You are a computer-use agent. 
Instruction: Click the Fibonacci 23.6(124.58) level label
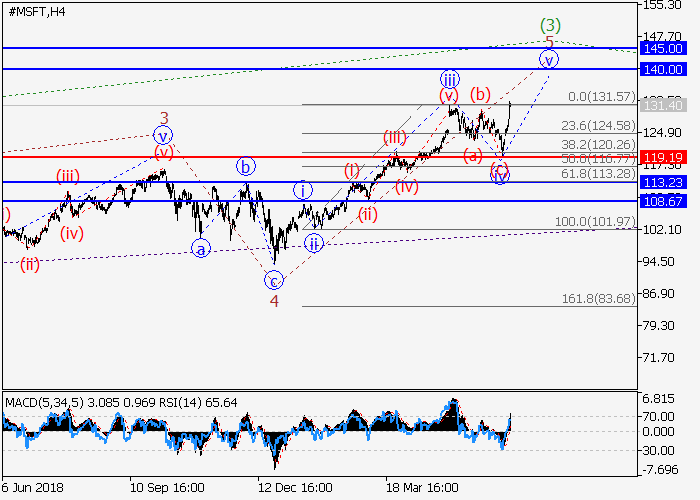pyautogui.click(x=598, y=126)
